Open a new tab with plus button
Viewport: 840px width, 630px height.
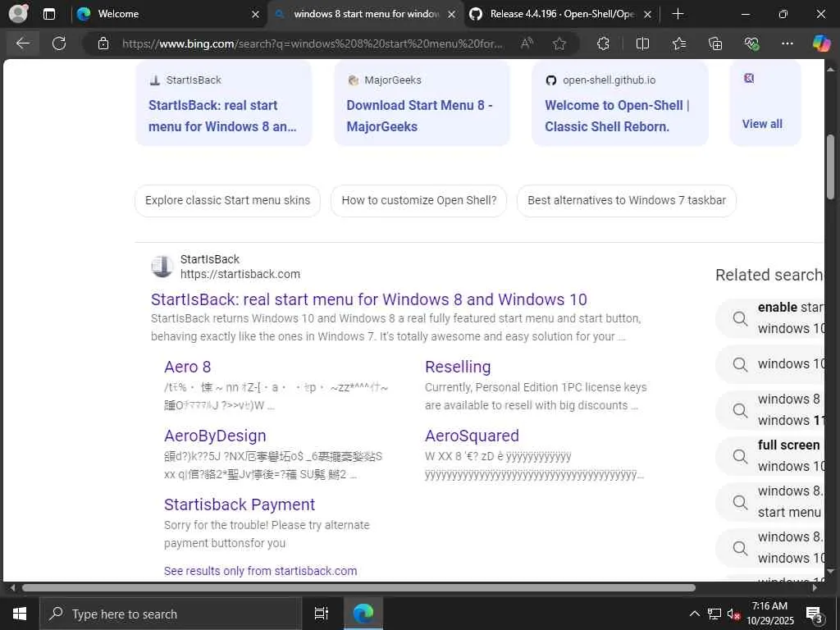click(678, 14)
